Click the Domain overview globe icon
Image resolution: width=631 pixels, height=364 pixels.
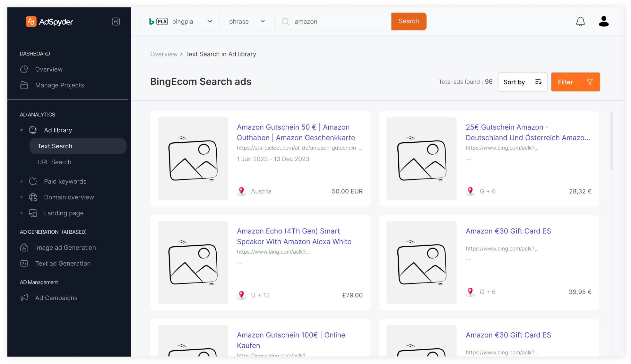point(33,197)
